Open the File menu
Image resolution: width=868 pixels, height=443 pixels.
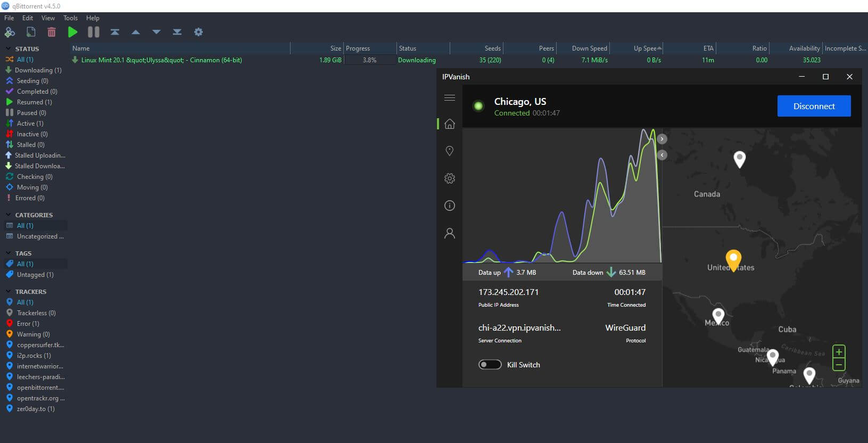(x=9, y=18)
